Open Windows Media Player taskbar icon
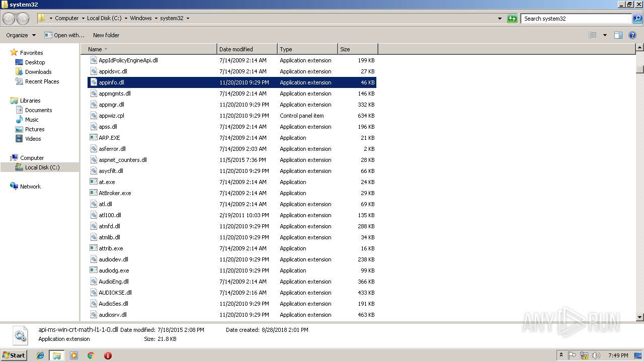 (74, 355)
